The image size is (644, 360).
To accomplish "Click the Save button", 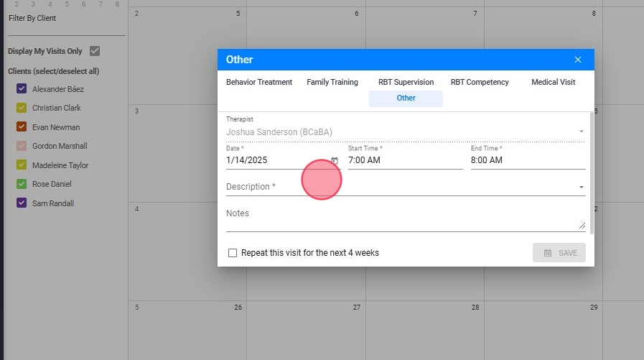I will (x=559, y=253).
